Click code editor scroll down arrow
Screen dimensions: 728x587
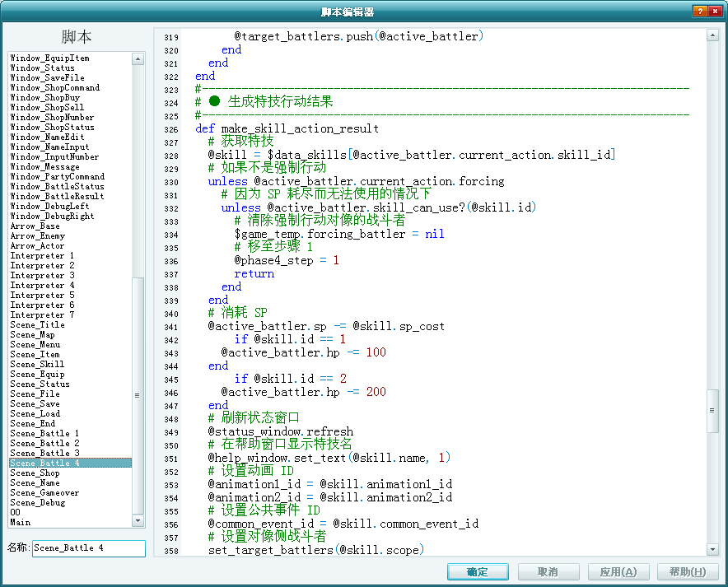712,549
